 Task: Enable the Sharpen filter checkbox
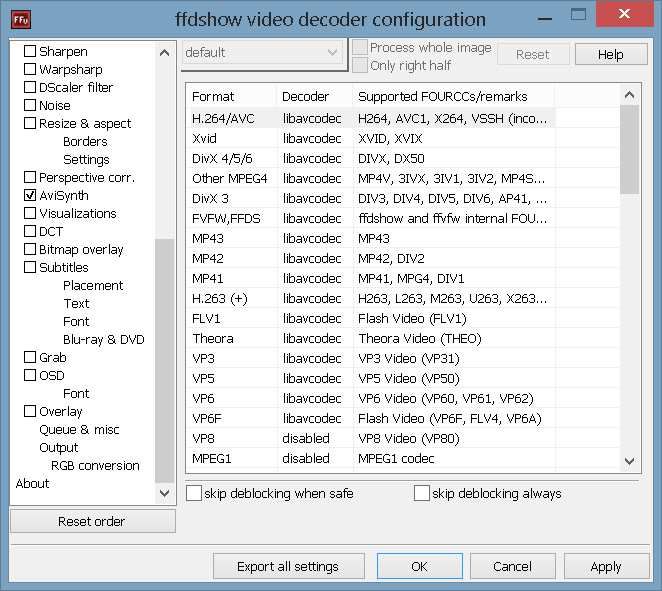30,51
